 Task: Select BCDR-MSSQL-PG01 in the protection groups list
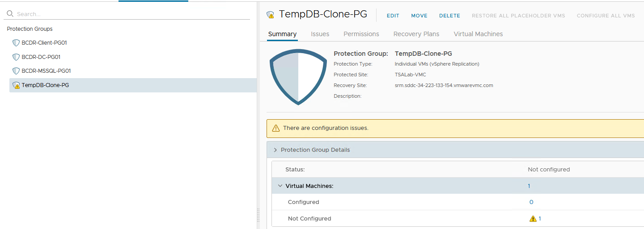pyautogui.click(x=46, y=71)
